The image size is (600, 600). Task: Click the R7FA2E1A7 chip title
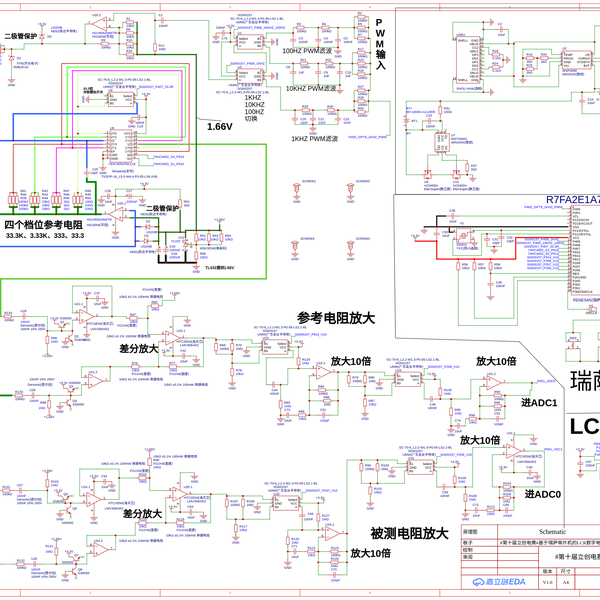click(x=572, y=200)
